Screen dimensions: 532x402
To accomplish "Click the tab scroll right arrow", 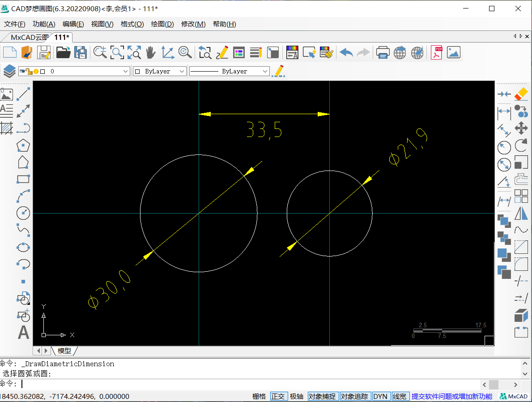I will (x=521, y=36).
